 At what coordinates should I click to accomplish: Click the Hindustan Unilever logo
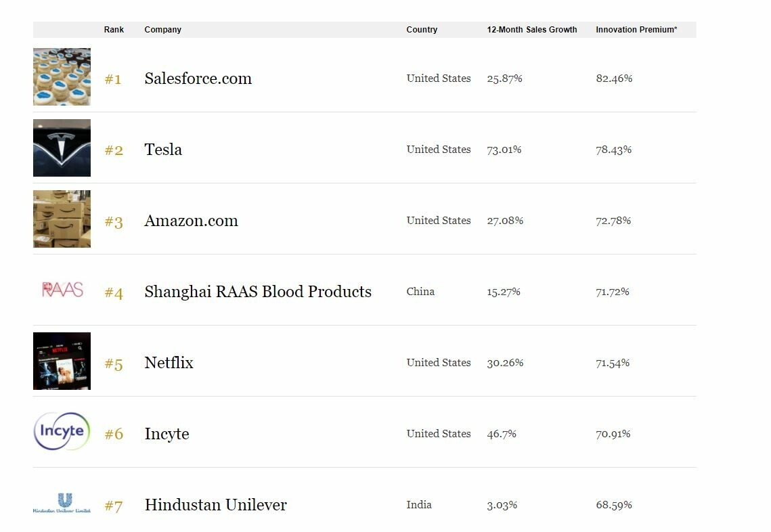coord(62,503)
